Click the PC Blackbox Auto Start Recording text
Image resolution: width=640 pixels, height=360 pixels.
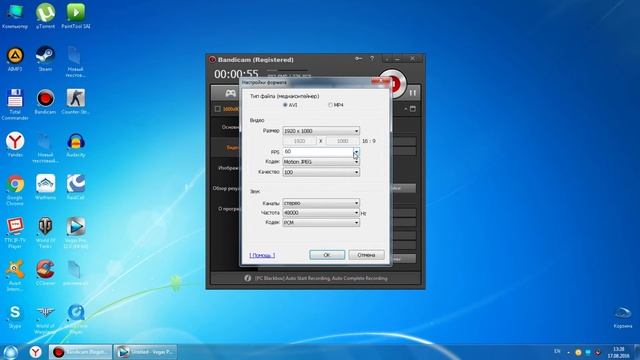(321, 278)
